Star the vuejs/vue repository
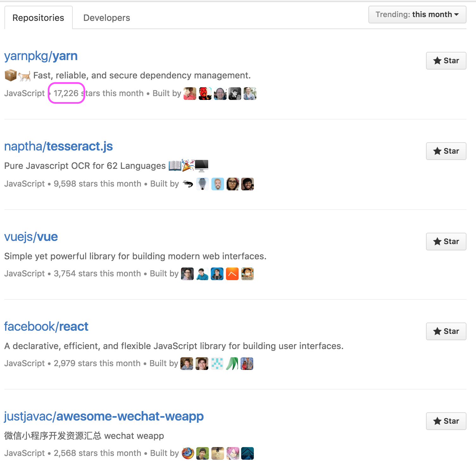Viewport: 476px width, 461px height. click(x=446, y=242)
